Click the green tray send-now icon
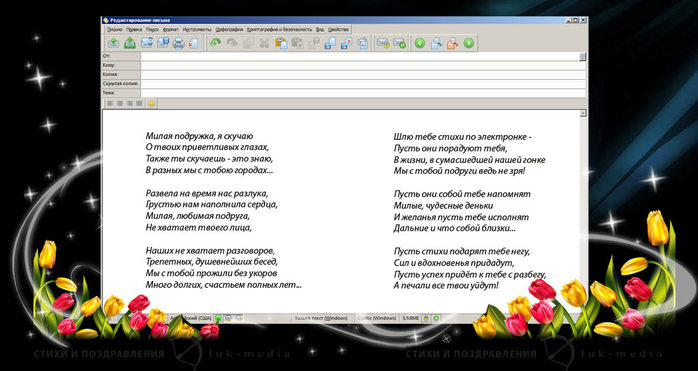 pyautogui.click(x=130, y=43)
